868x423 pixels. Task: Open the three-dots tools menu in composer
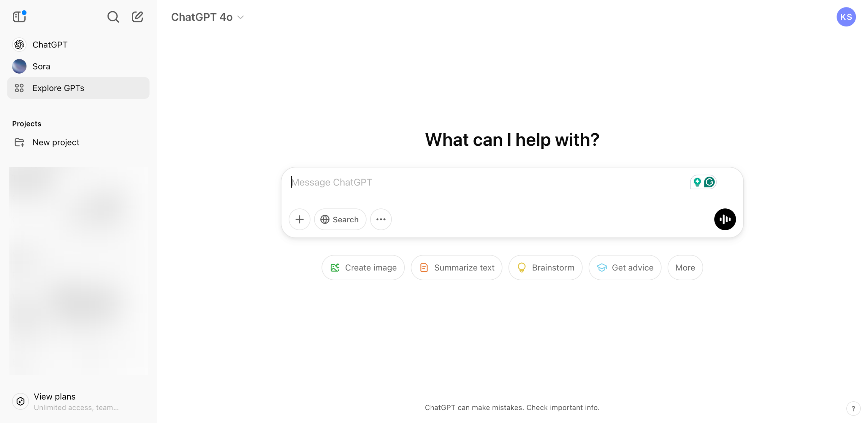tap(381, 219)
